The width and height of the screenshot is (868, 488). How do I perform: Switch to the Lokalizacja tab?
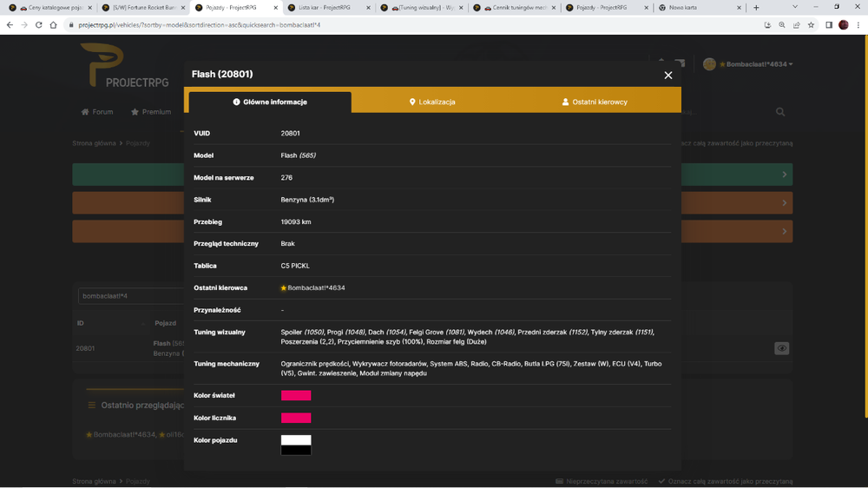pos(432,102)
